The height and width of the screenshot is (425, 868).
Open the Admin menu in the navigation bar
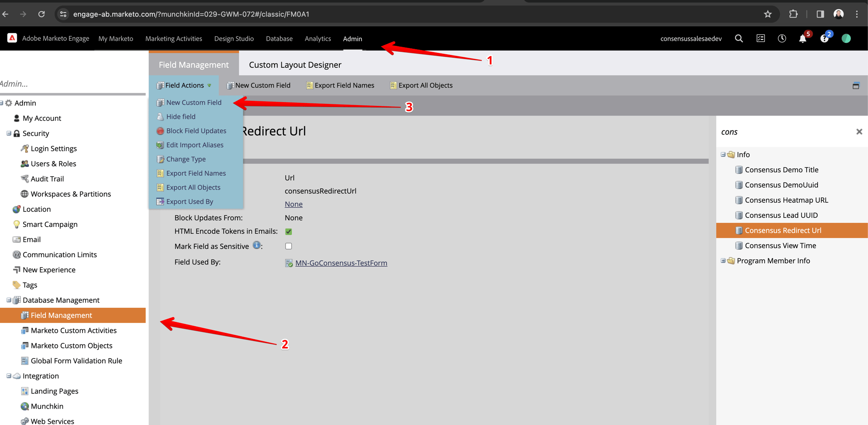pyautogui.click(x=352, y=38)
